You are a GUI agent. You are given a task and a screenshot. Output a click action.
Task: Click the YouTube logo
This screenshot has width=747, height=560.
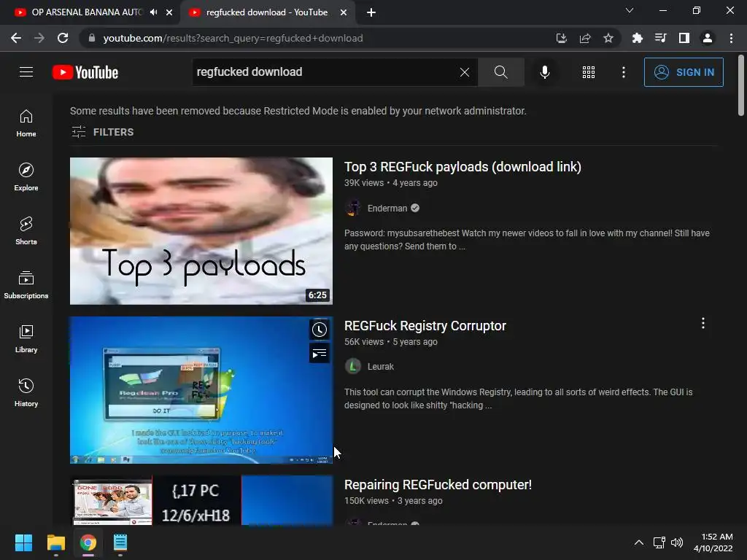tap(85, 72)
